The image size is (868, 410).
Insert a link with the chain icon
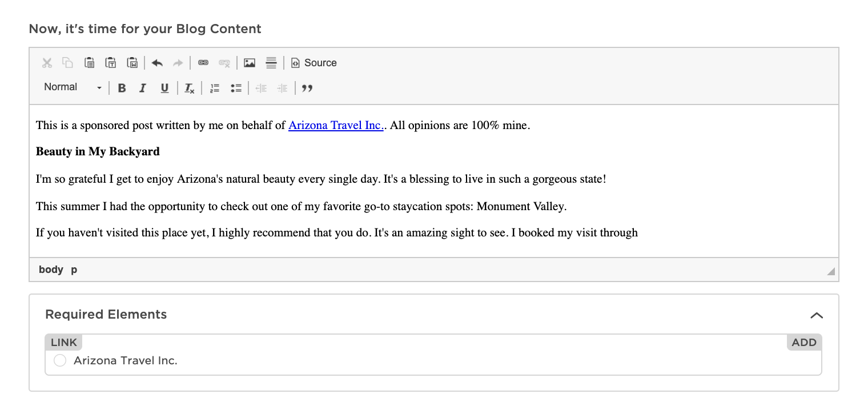click(x=203, y=63)
